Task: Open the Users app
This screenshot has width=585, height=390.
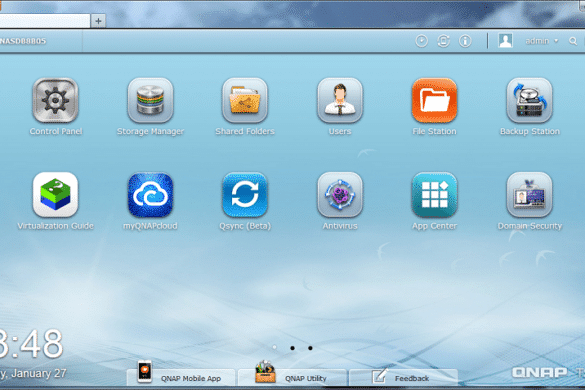Action: [340, 100]
